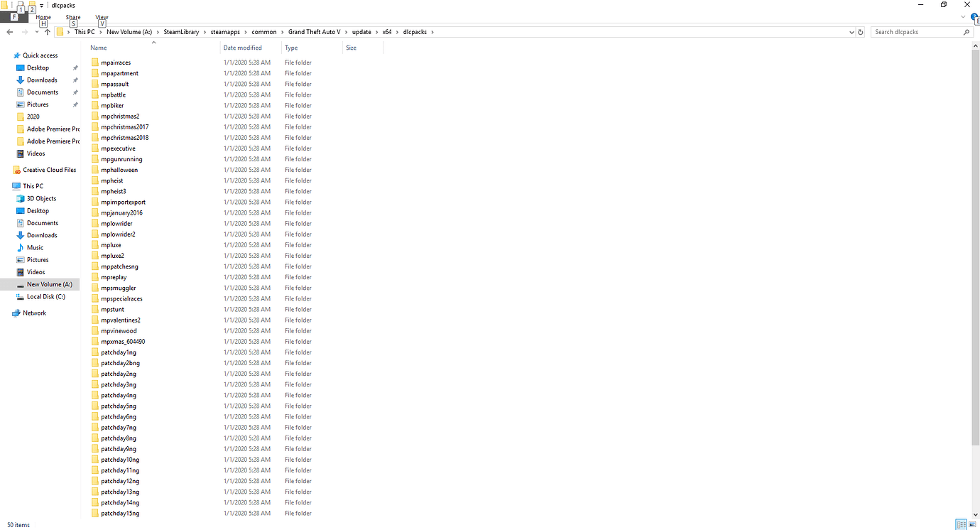Open Help with the blue question mark icon
The width and height of the screenshot is (980, 530).
point(974,17)
